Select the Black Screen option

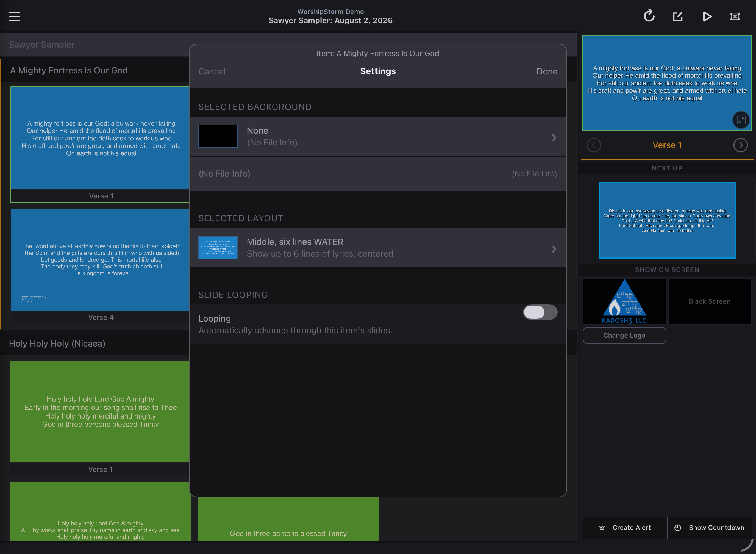(x=710, y=301)
